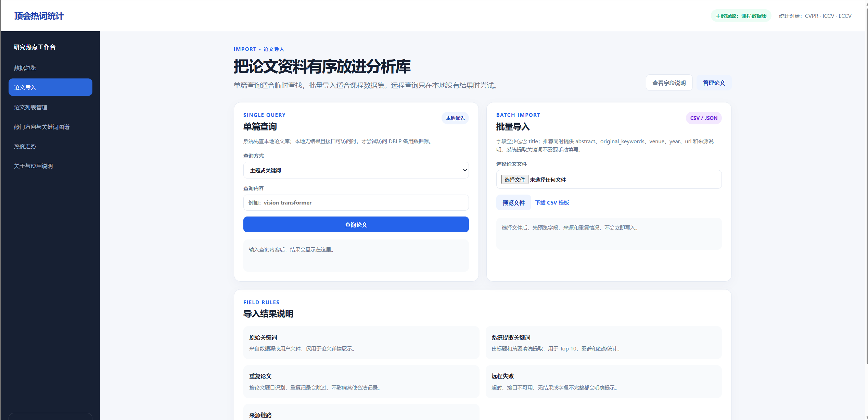Click the 顶会热词统计 logo title
This screenshot has width=868, height=420.
coord(39,16)
